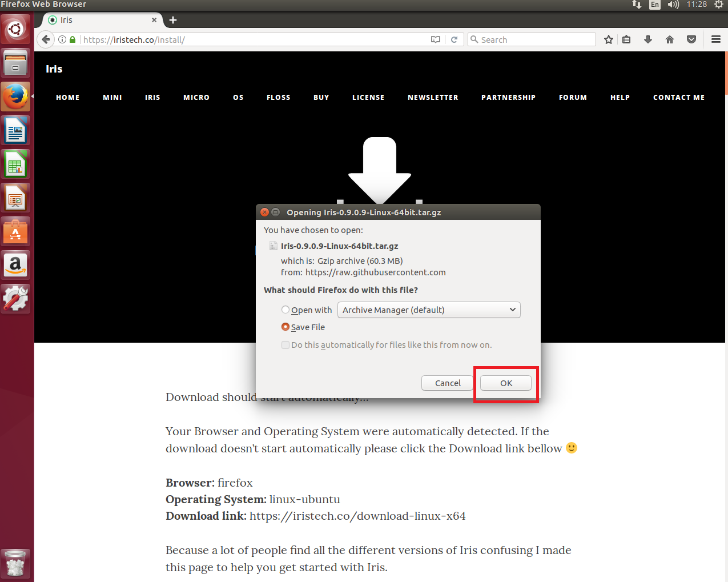
Task: Click the CONTACT ME menu item
Action: (679, 98)
